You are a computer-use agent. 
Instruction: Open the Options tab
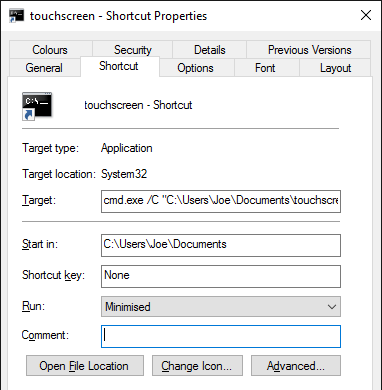pyautogui.click(x=195, y=68)
